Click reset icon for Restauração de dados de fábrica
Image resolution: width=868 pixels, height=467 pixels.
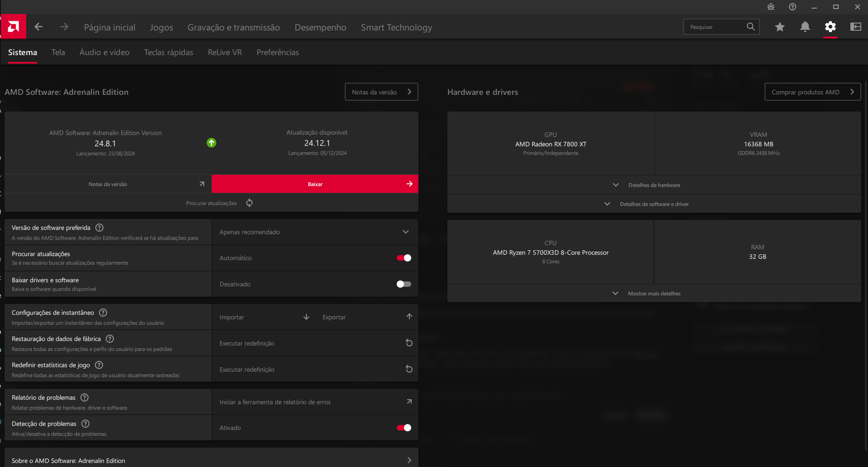(x=409, y=343)
